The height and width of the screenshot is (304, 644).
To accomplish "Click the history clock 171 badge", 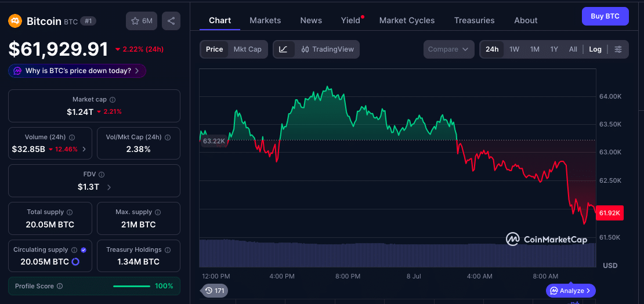I will point(215,291).
